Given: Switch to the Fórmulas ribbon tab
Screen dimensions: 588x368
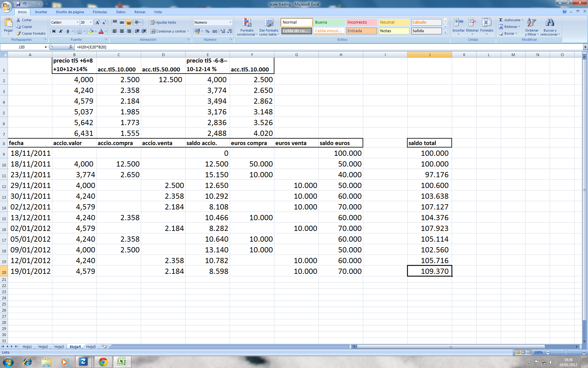Looking at the screenshot, I should coord(100,12).
